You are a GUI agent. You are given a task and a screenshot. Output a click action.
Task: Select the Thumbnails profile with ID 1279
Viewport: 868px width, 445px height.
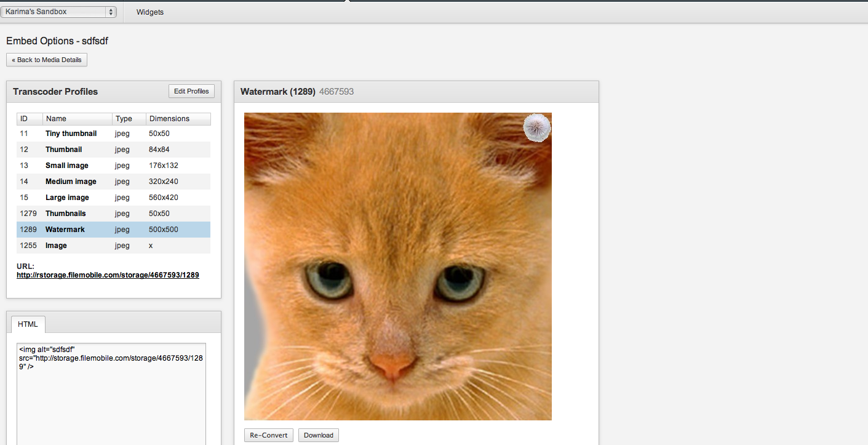[x=113, y=214]
